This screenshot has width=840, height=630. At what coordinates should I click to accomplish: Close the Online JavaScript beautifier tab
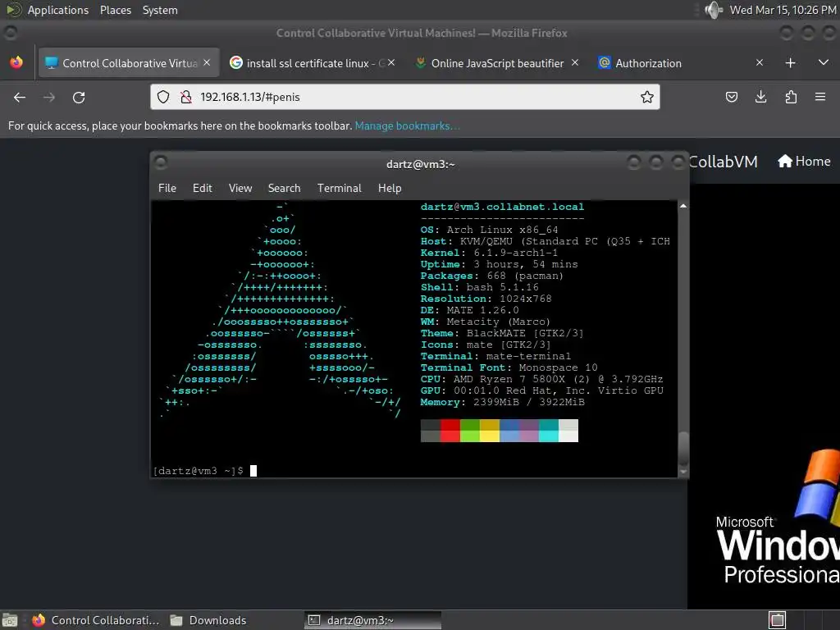pyautogui.click(x=575, y=62)
